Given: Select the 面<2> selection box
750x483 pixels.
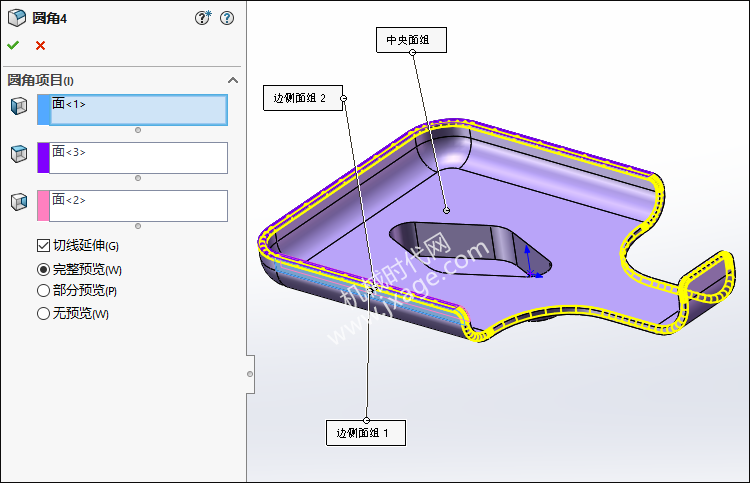Looking at the screenshot, I should coord(138,206).
